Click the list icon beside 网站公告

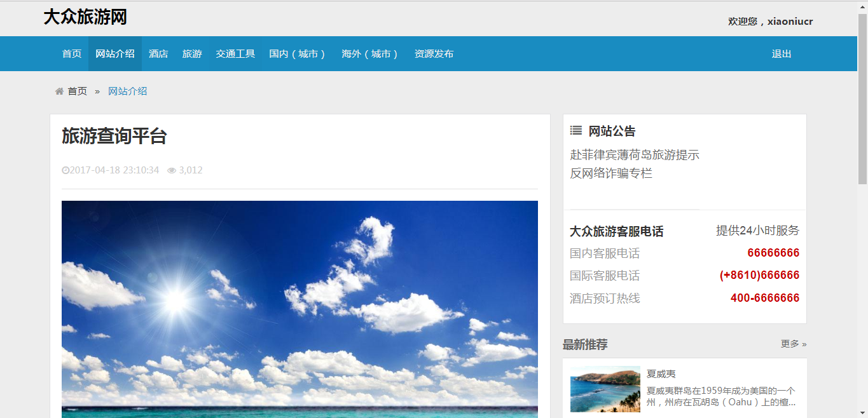click(x=575, y=130)
